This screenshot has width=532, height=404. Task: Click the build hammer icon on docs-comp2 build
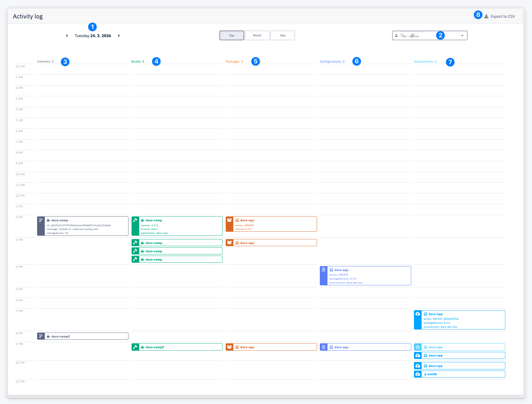(x=135, y=347)
